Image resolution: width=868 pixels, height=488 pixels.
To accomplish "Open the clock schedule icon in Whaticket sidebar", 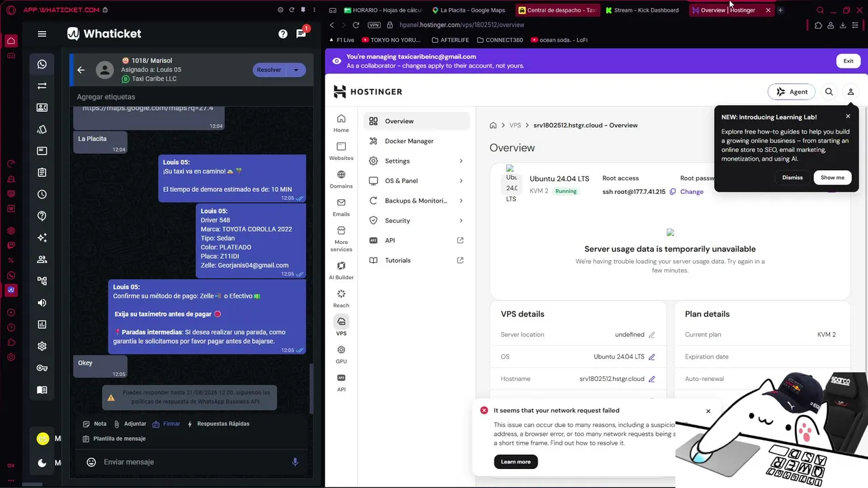I will click(42, 195).
